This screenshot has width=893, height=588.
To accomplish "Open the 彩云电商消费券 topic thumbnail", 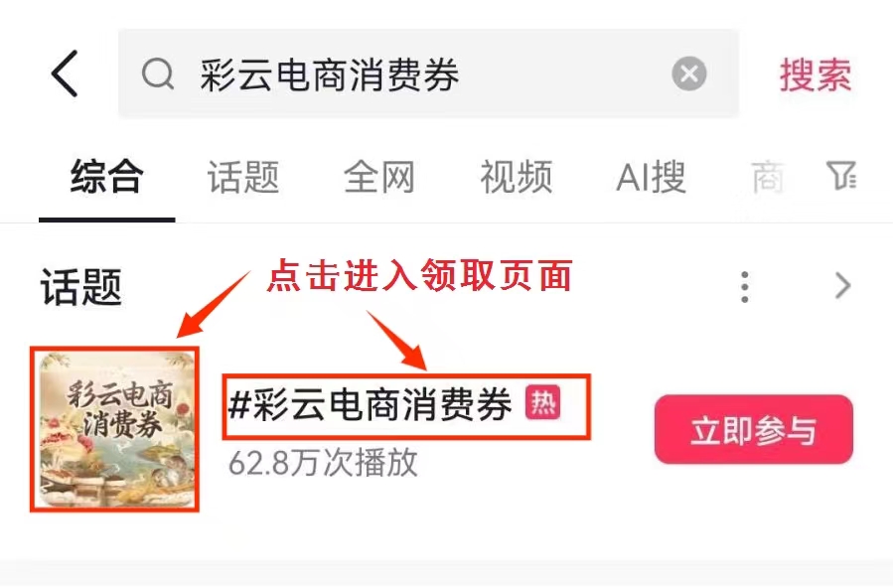I will [116, 430].
